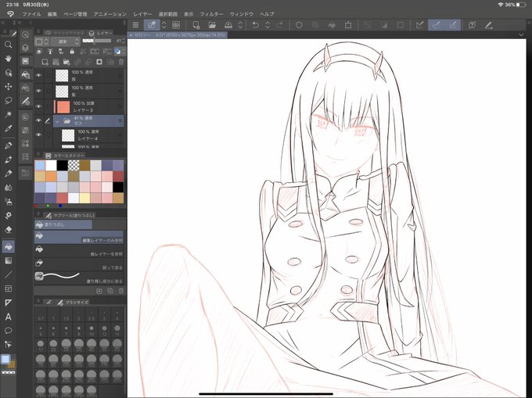Select the Auto select magic wand tool
Screen dimensions: 532x398
(x=8, y=114)
